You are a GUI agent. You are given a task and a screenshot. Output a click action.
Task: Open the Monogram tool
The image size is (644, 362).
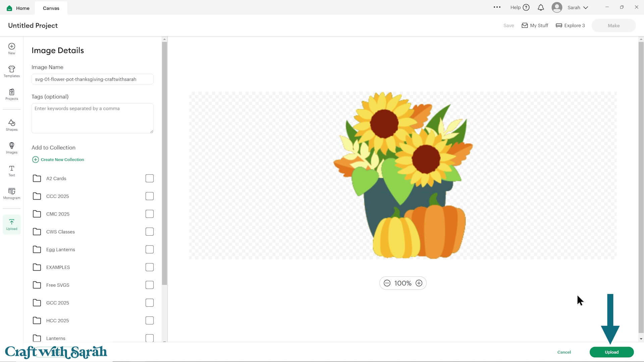point(11,193)
